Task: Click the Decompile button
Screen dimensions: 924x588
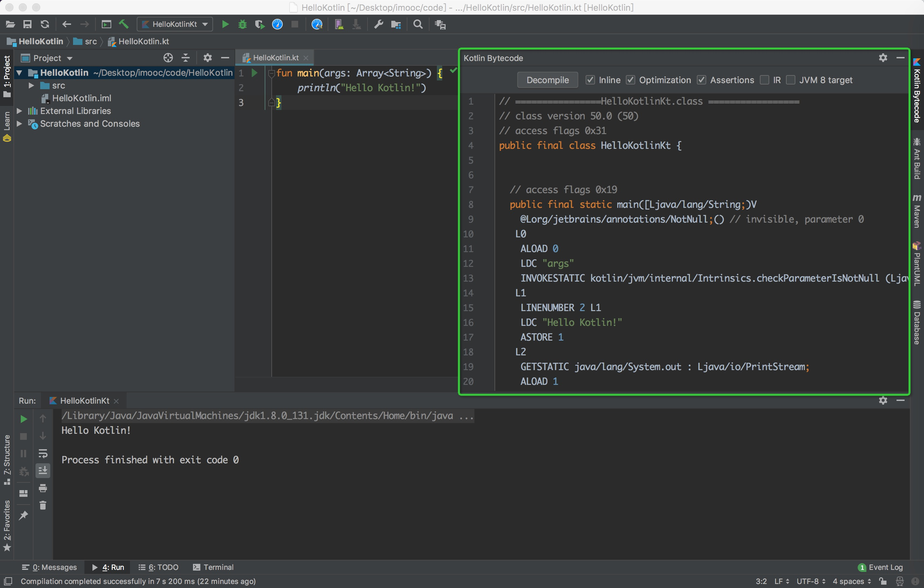Action: (x=547, y=80)
